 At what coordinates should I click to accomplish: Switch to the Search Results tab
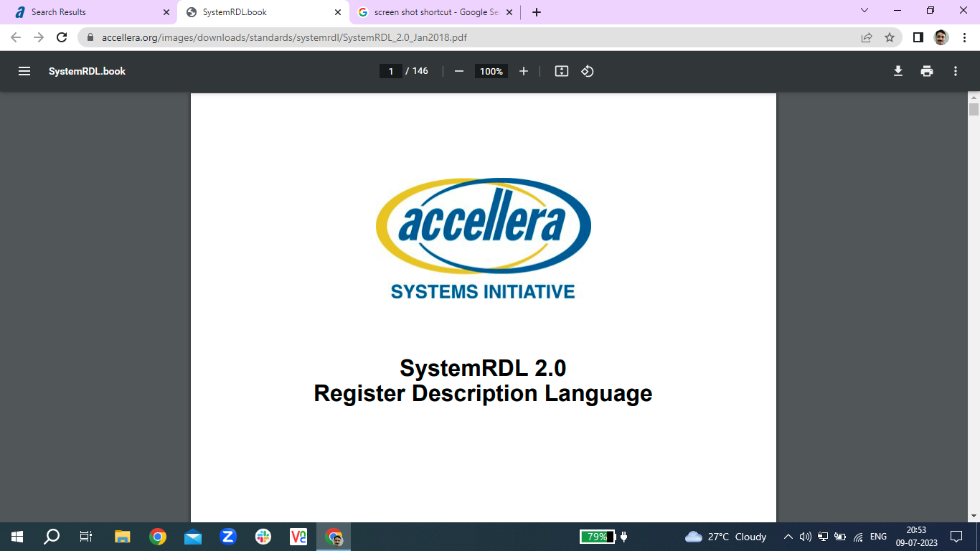[x=86, y=12]
